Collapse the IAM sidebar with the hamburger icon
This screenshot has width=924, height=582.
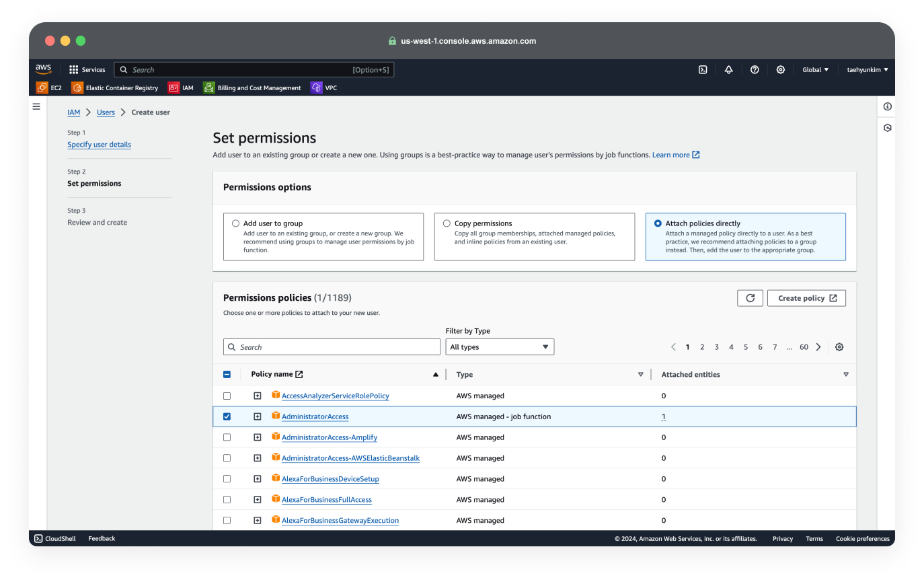coord(36,106)
